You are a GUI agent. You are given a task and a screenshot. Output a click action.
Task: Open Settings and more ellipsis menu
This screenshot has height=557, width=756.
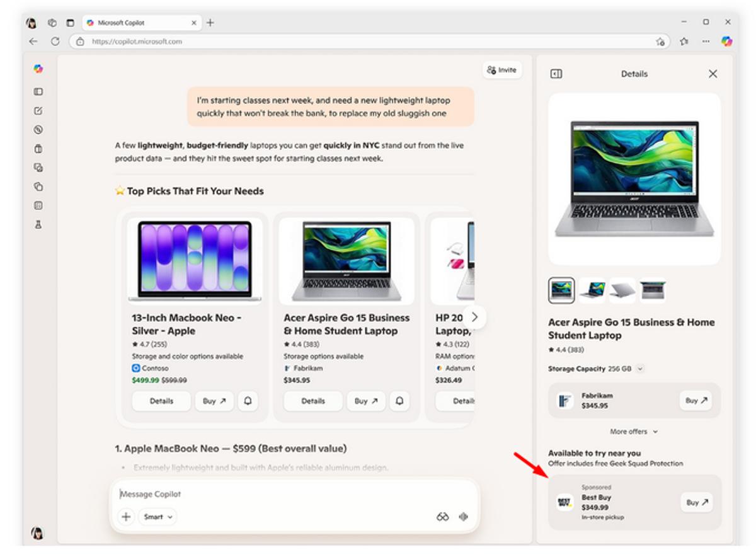tap(706, 42)
